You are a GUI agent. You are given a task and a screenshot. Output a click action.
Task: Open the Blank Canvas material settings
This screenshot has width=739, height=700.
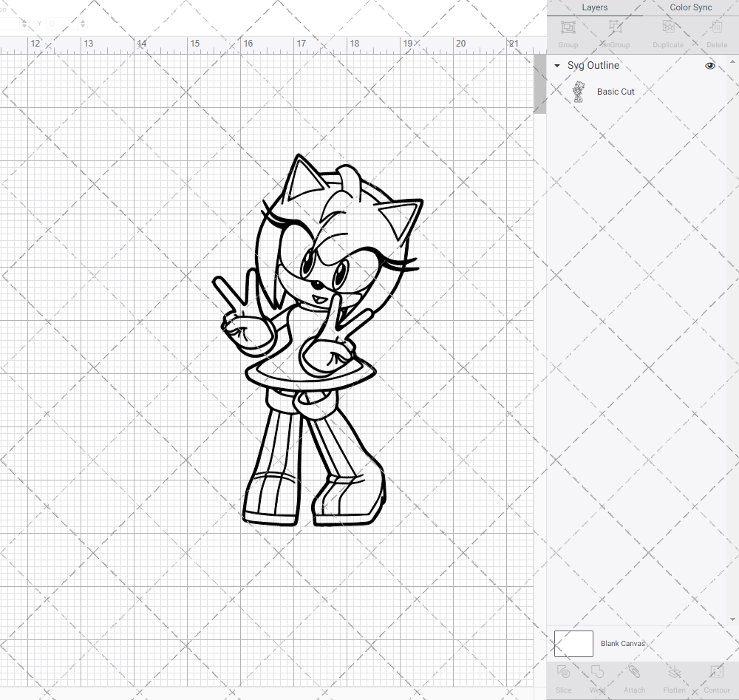tap(623, 643)
